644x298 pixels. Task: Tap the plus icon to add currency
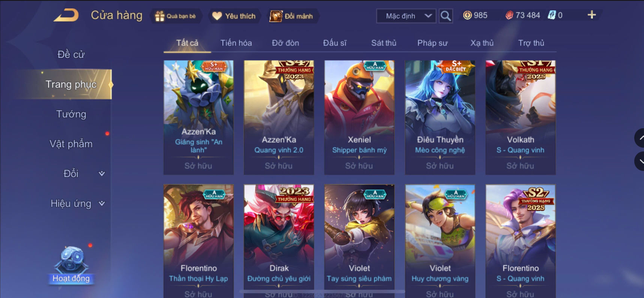591,15
